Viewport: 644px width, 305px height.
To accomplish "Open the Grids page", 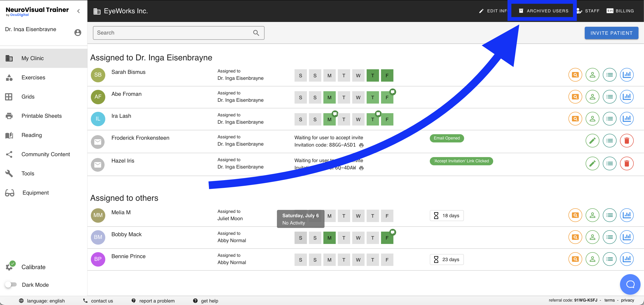I will pos(43,97).
